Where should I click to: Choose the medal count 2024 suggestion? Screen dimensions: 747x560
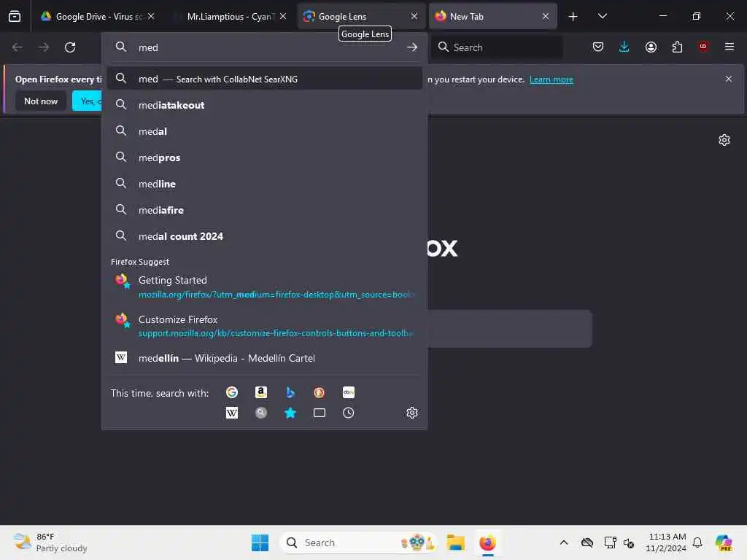(264, 236)
